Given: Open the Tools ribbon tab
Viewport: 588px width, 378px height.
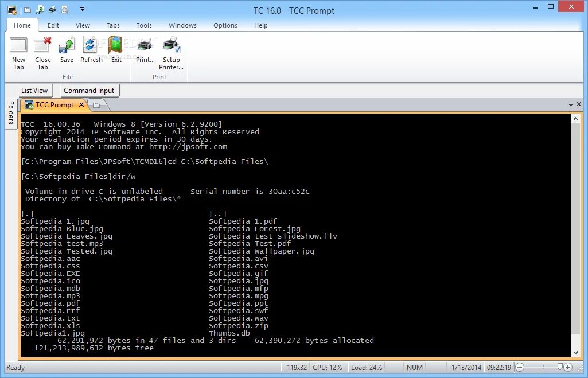Looking at the screenshot, I should [x=144, y=25].
